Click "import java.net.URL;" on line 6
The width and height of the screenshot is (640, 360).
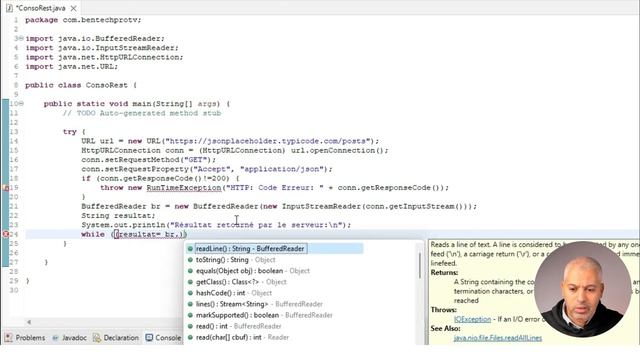click(71, 67)
